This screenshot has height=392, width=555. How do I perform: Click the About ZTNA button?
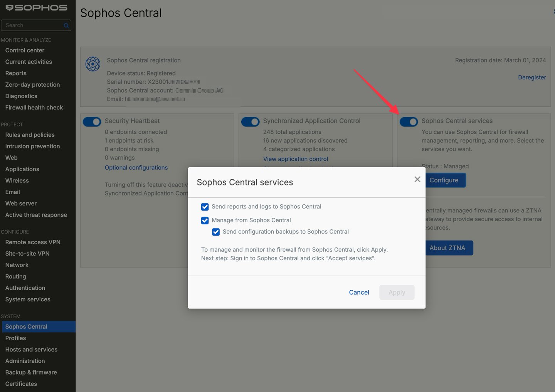click(x=449, y=248)
